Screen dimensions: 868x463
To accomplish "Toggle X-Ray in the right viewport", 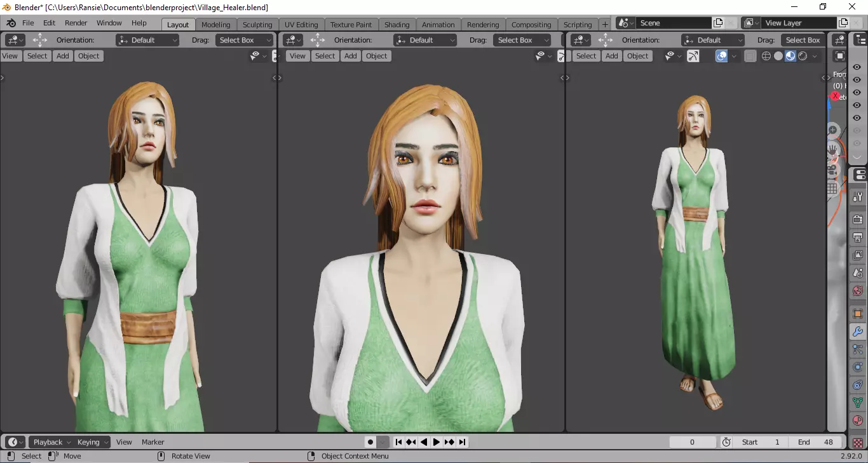I will [750, 56].
